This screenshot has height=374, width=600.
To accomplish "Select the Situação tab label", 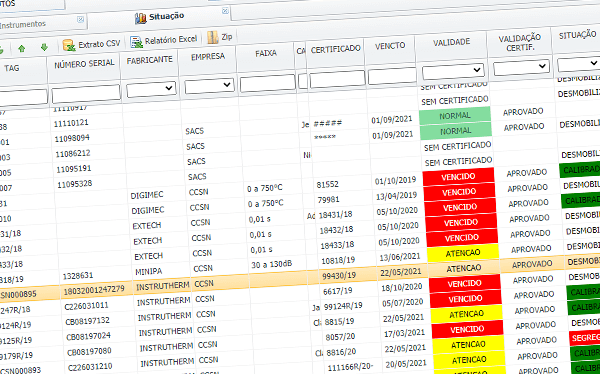I will click(166, 16).
